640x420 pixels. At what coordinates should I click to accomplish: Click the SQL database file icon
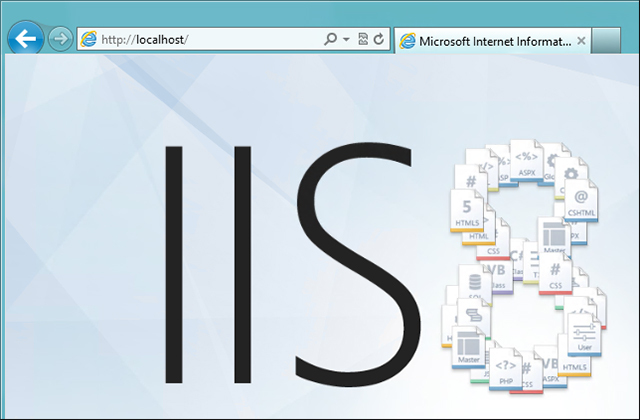click(x=475, y=284)
